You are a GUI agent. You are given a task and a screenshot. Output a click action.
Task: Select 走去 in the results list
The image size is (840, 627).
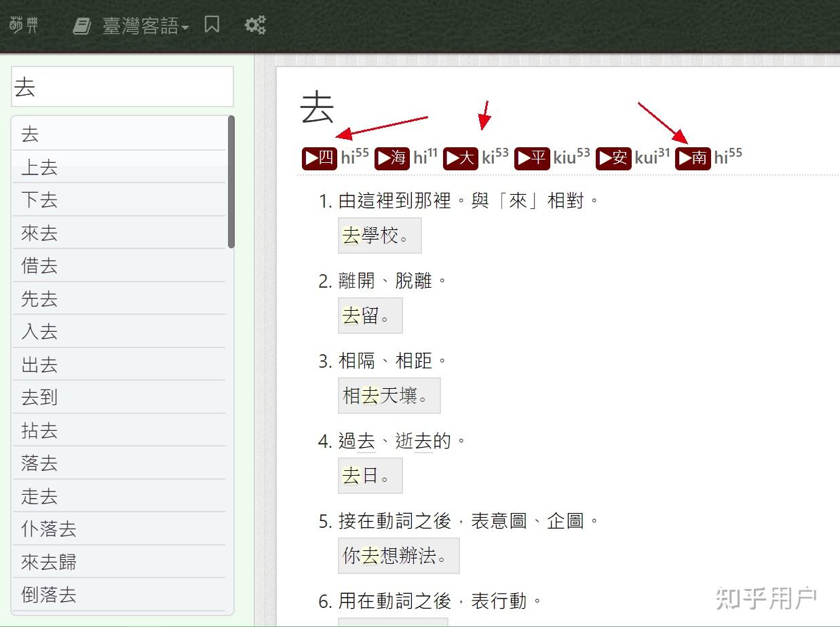click(119, 496)
